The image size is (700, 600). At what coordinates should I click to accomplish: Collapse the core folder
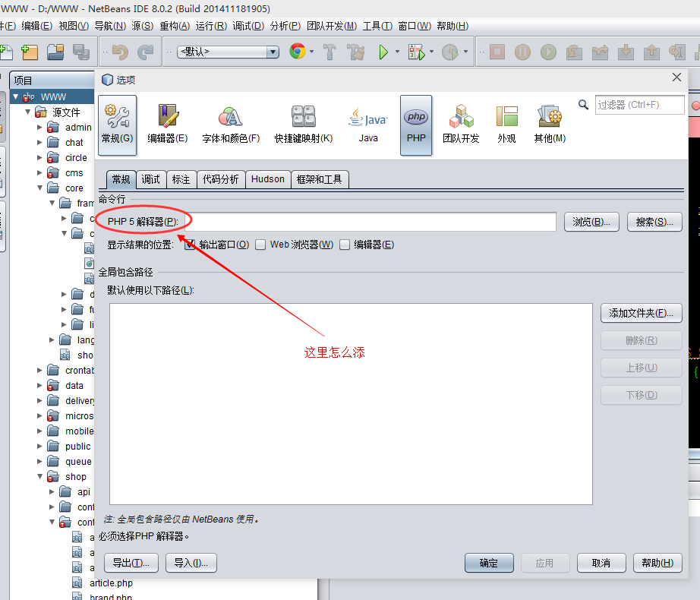pyautogui.click(x=39, y=188)
